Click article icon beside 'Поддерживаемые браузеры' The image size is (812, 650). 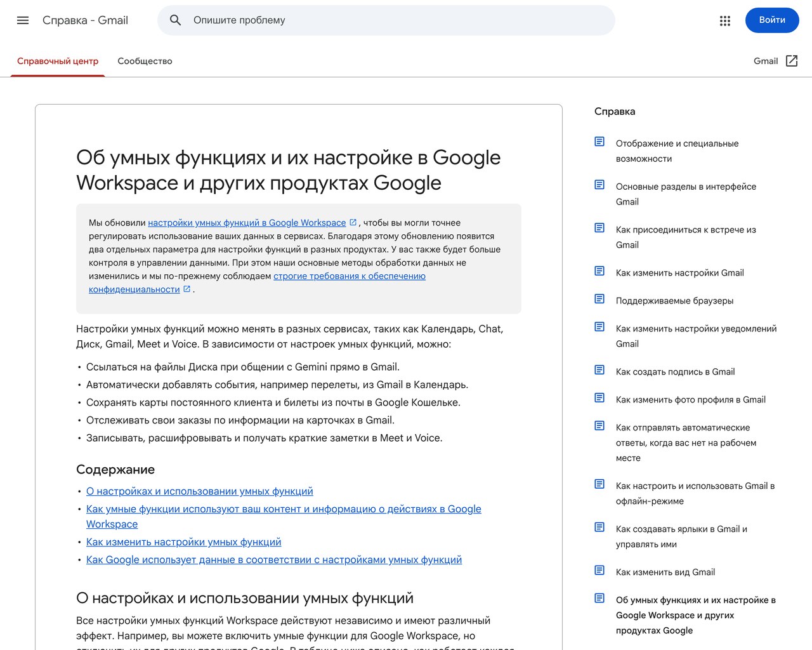599,299
